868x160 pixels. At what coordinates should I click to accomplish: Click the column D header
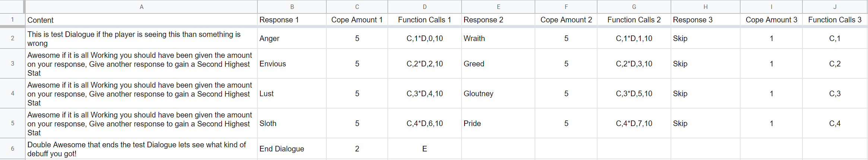click(424, 7)
